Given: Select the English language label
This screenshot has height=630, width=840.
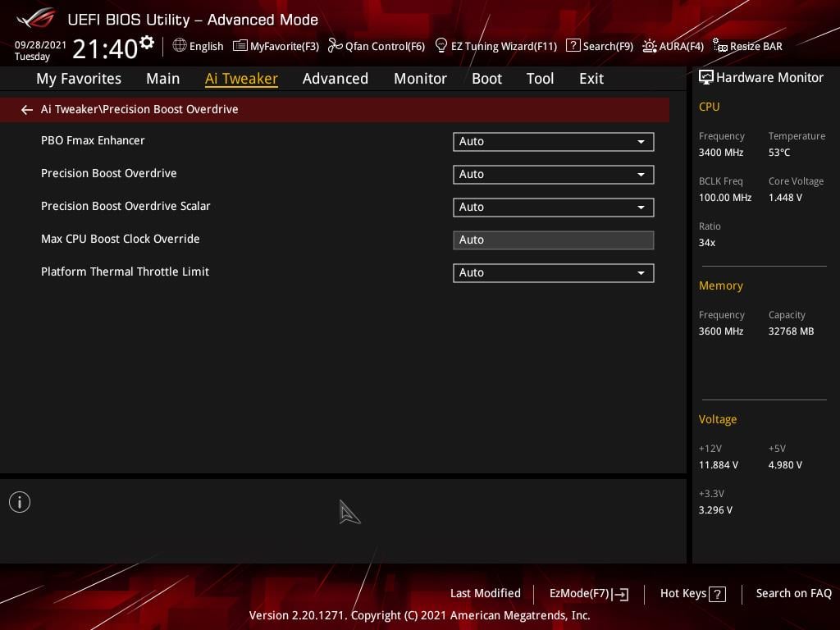Looking at the screenshot, I should click(206, 47).
